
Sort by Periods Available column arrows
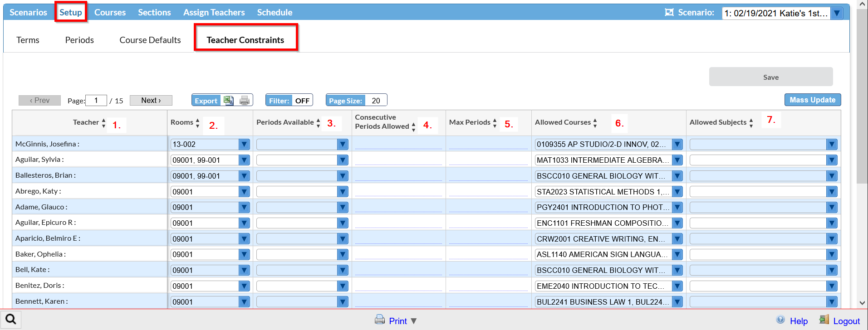(318, 123)
